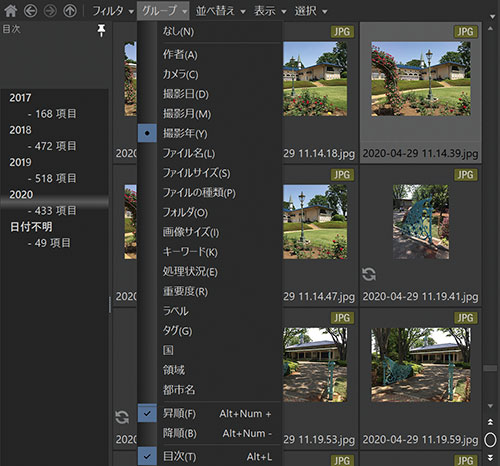Open the 表示 dropdown
This screenshot has height=466, width=500.
pyautogui.click(x=270, y=11)
